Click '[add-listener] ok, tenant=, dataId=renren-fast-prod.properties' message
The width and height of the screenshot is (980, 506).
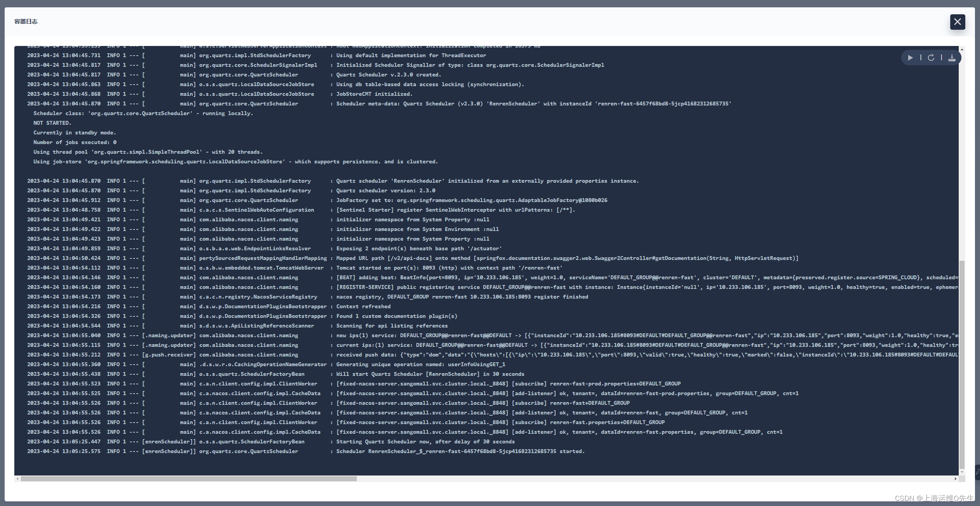[x=568, y=393]
